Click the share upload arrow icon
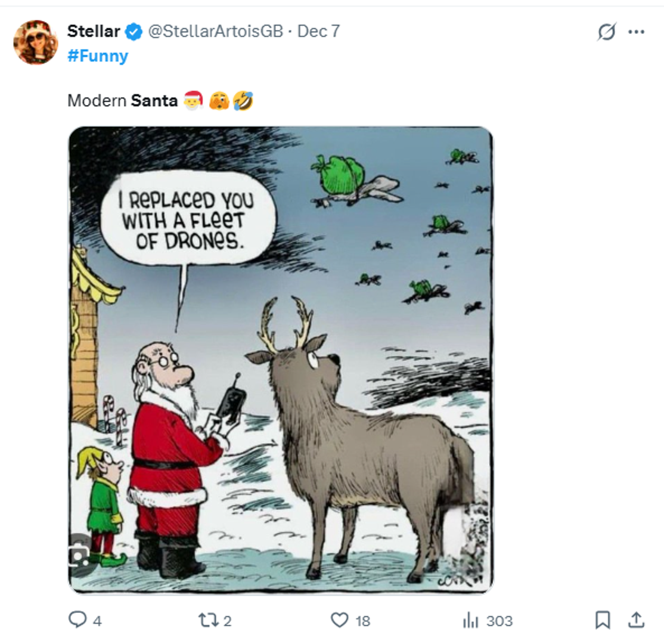 pyautogui.click(x=636, y=621)
